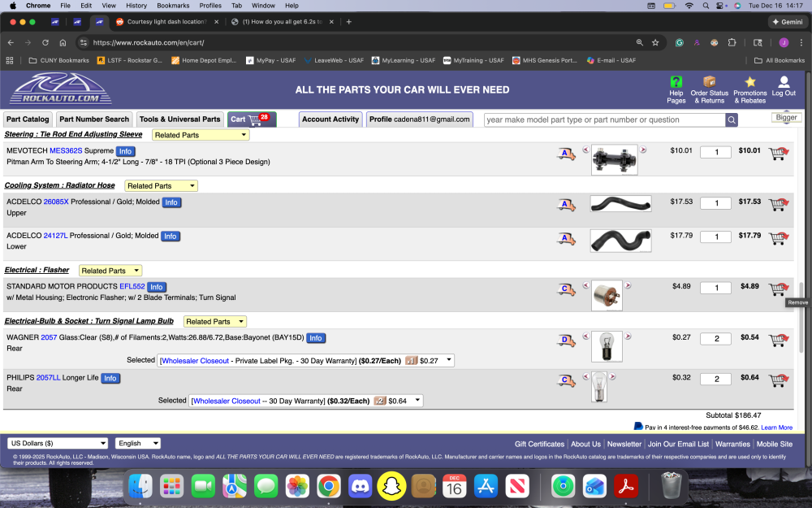Click the 'C' vehicle icon next to PHILIPS 2057LL

pos(566,379)
